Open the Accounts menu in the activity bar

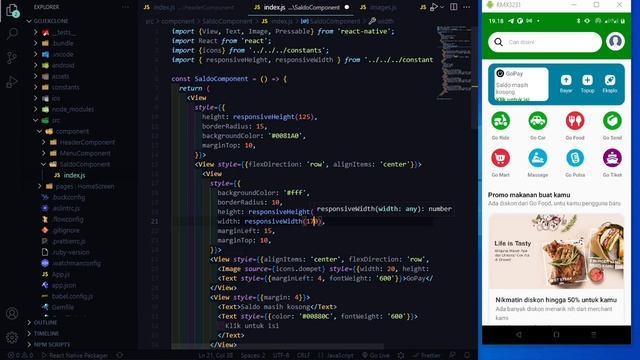tap(12, 313)
